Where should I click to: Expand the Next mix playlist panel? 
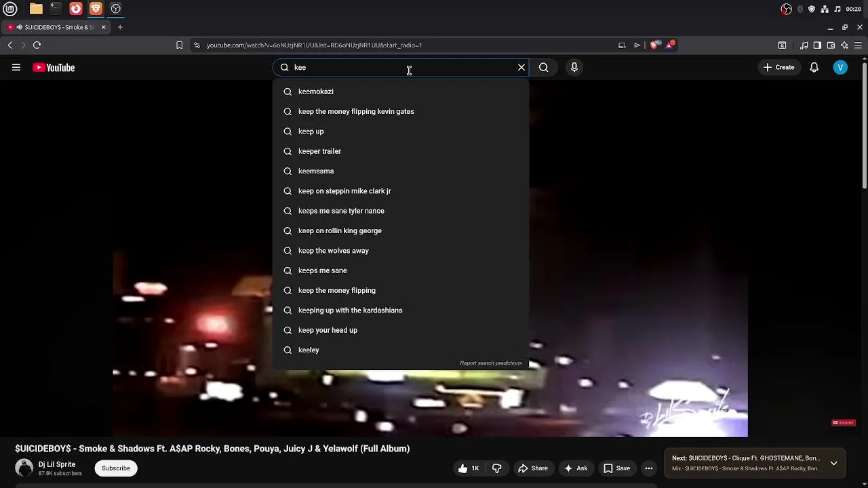(833, 464)
